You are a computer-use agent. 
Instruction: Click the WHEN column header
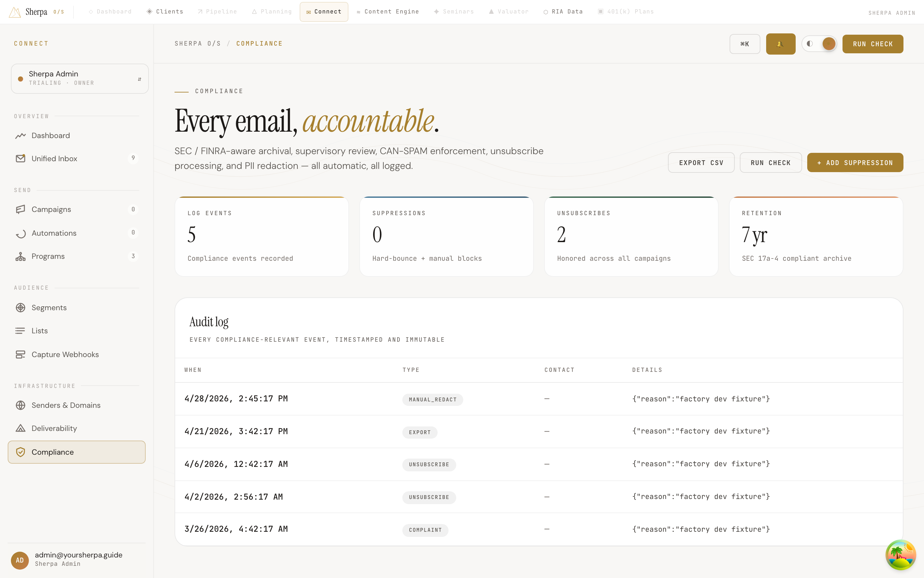point(193,370)
